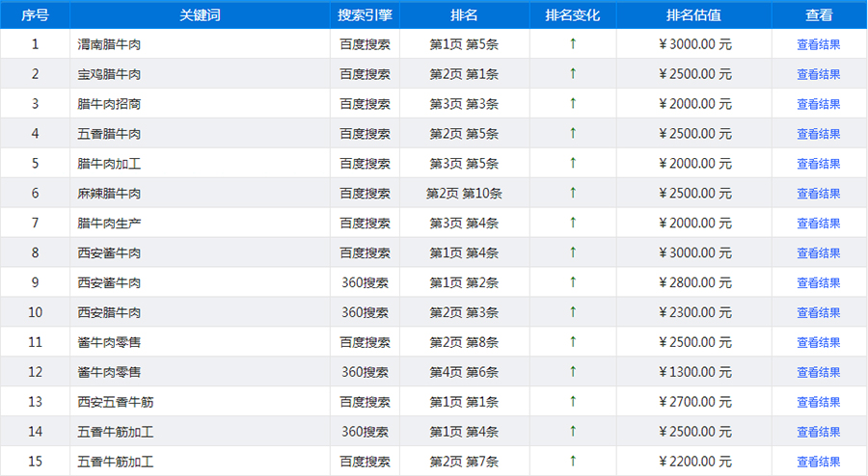868x476 pixels.
Task: Click green up arrow for 腊牛肉加工
Action: tap(573, 163)
